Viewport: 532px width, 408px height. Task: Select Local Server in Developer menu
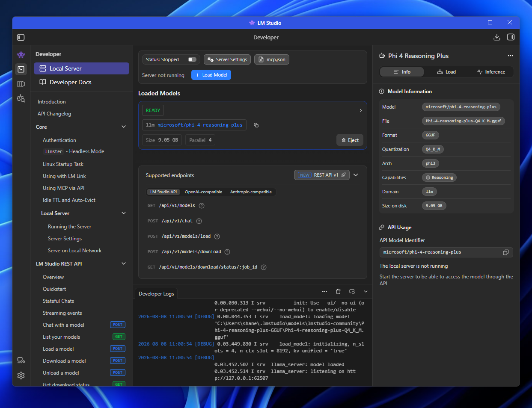81,68
